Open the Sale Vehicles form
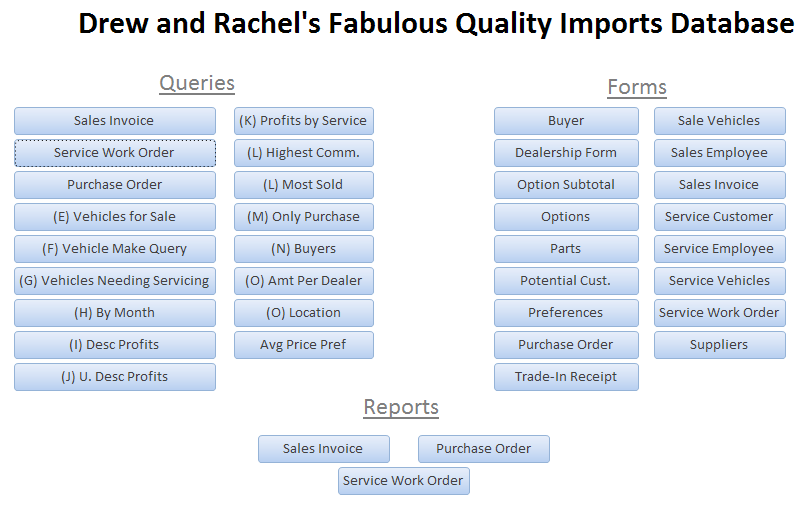 [719, 121]
